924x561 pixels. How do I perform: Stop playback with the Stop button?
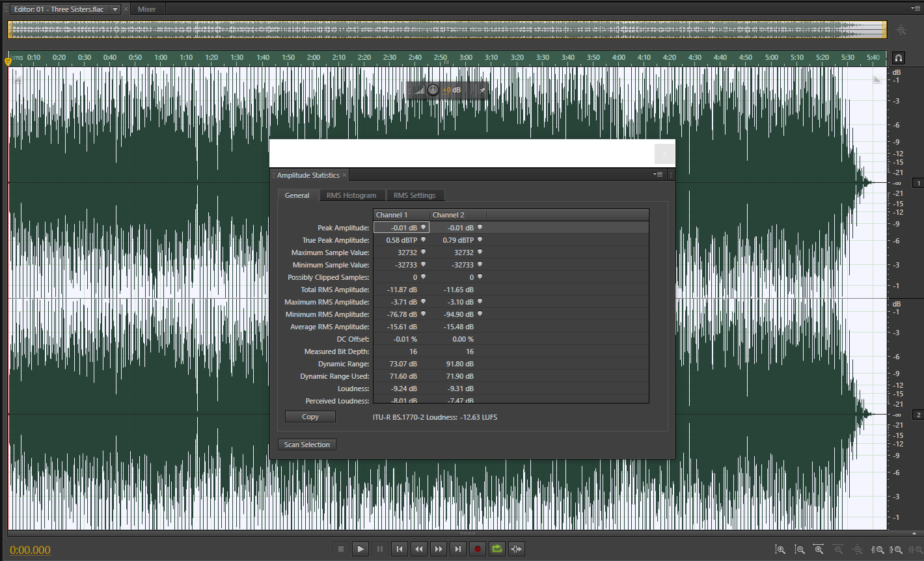point(340,549)
